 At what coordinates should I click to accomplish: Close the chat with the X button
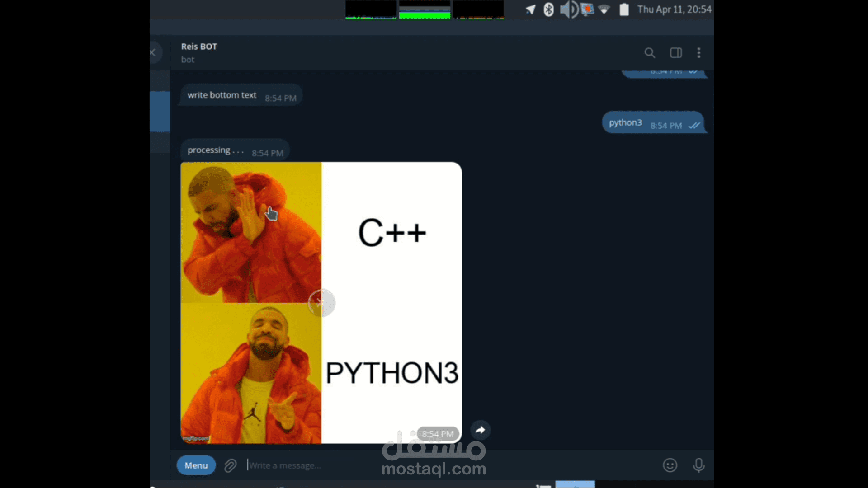[153, 52]
